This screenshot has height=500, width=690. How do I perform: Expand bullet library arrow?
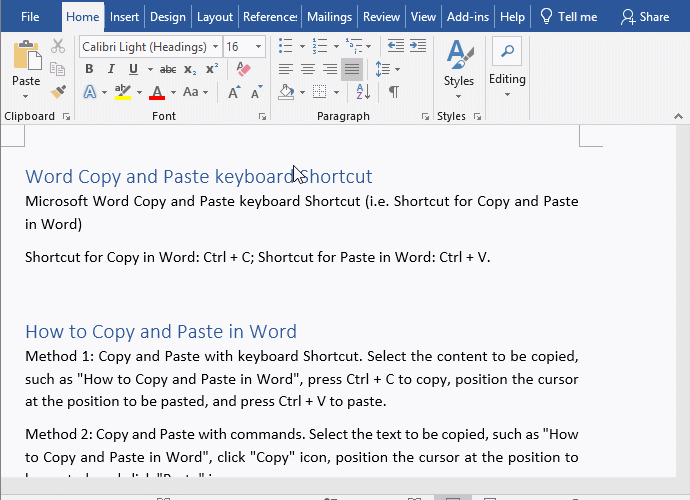coord(302,46)
